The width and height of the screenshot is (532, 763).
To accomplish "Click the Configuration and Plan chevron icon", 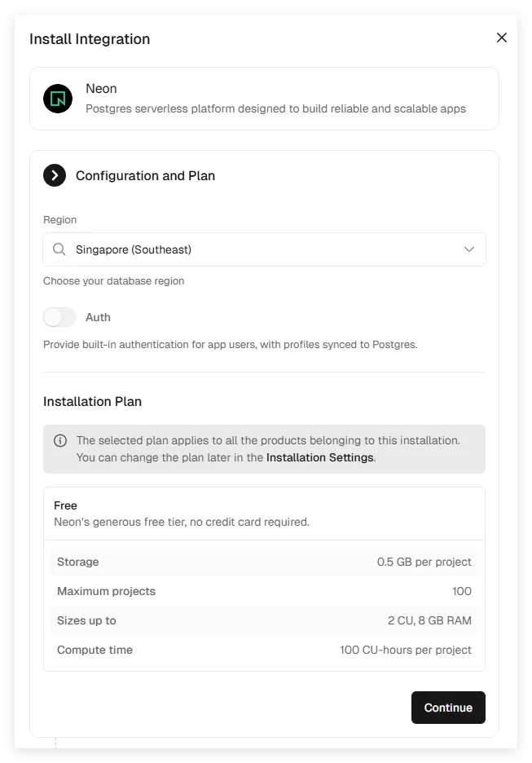I will coord(55,175).
